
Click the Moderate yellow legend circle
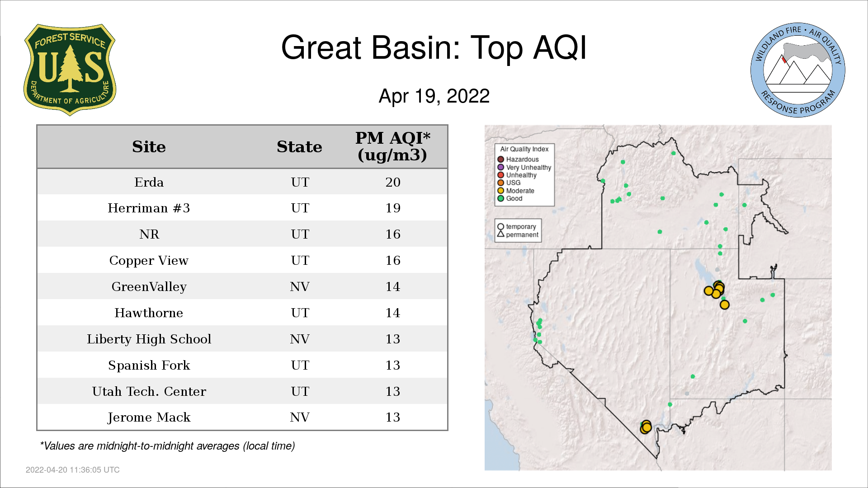pos(500,191)
